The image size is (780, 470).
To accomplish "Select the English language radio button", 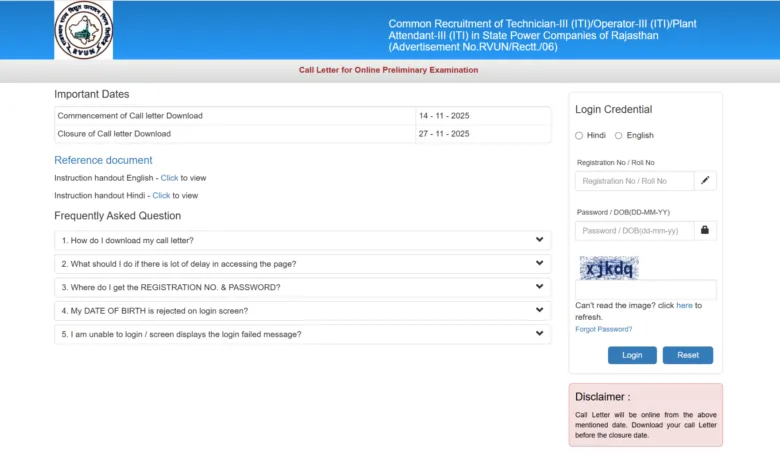I will pos(618,136).
